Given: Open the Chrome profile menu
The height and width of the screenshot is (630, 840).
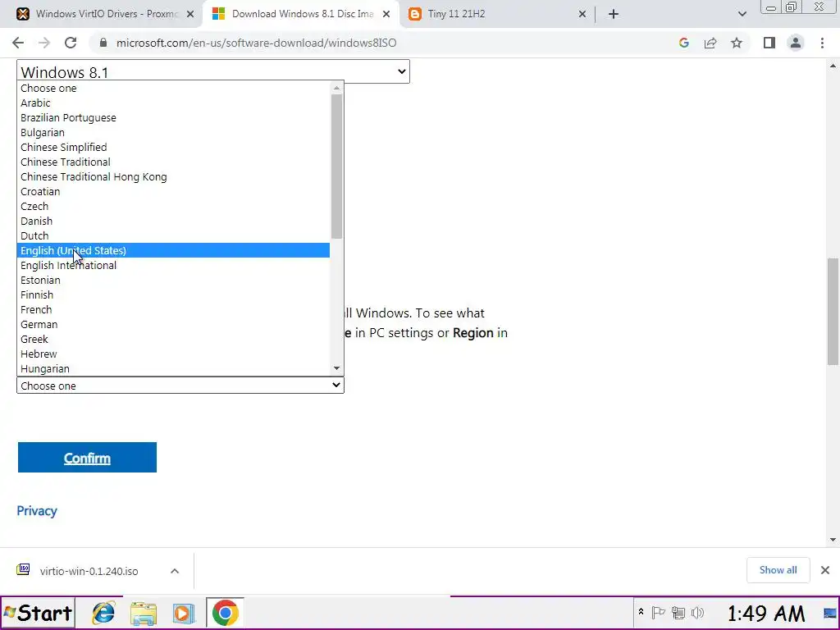Looking at the screenshot, I should (796, 43).
